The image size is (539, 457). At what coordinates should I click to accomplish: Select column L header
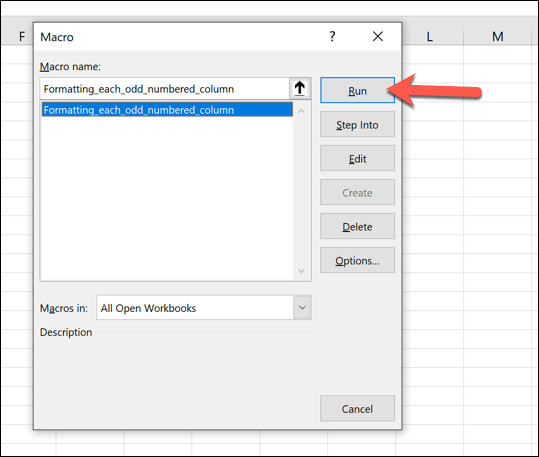[x=429, y=36]
